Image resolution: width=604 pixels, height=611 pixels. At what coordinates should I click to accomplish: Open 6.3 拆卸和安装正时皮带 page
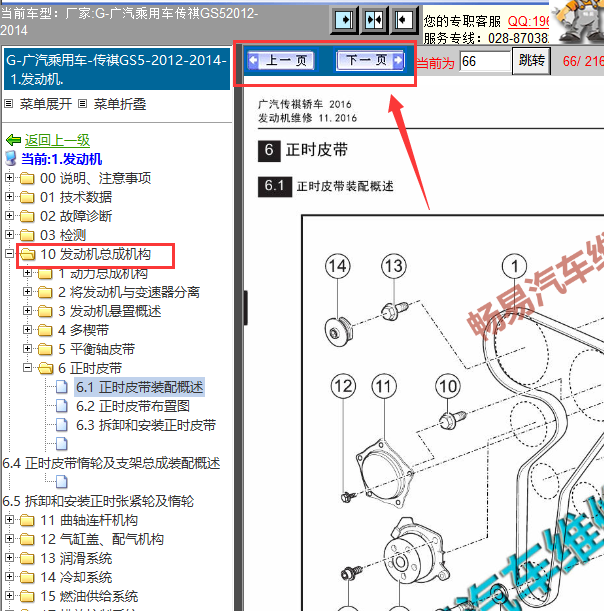(x=145, y=425)
